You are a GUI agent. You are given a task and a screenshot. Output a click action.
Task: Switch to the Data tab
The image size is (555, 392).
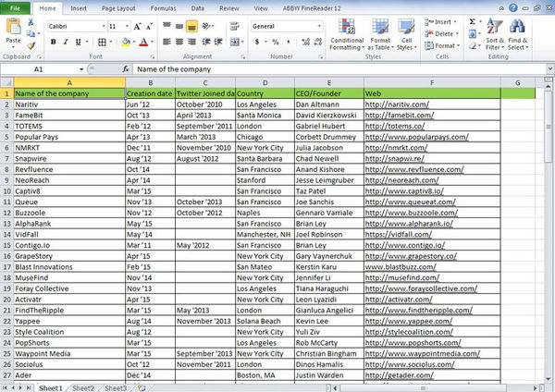[x=198, y=8]
